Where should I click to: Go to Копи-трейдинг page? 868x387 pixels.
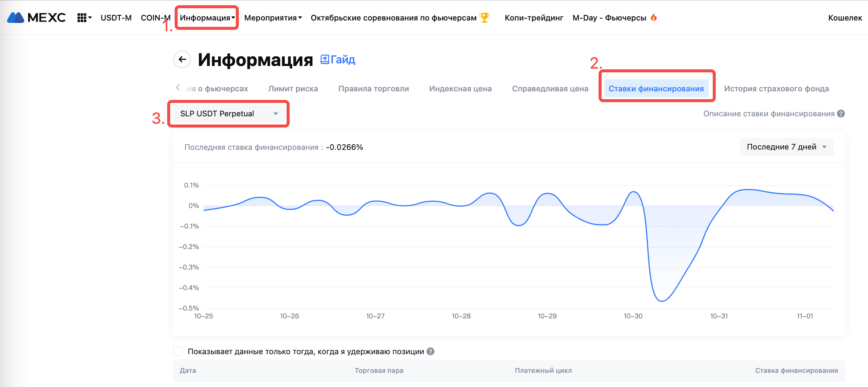[x=534, y=18]
